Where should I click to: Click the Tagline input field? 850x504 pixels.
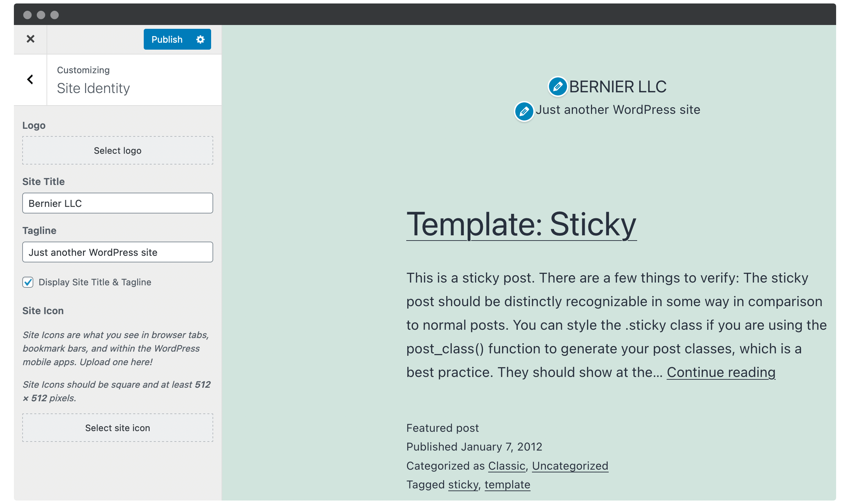coord(118,252)
